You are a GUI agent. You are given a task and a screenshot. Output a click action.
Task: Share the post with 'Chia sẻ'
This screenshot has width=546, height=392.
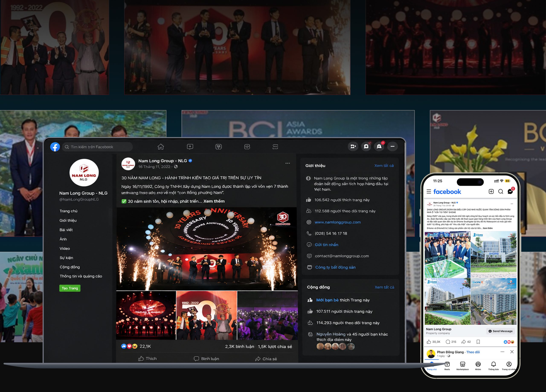(266, 359)
